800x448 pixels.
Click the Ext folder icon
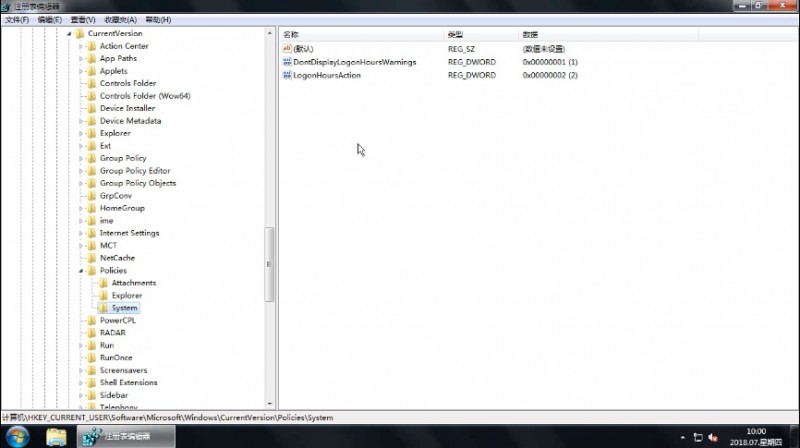coord(92,145)
